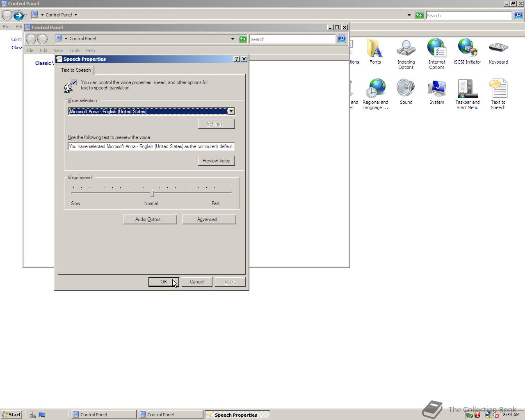Open File menu in front Control Panel
The width and height of the screenshot is (525, 420).
(x=30, y=50)
